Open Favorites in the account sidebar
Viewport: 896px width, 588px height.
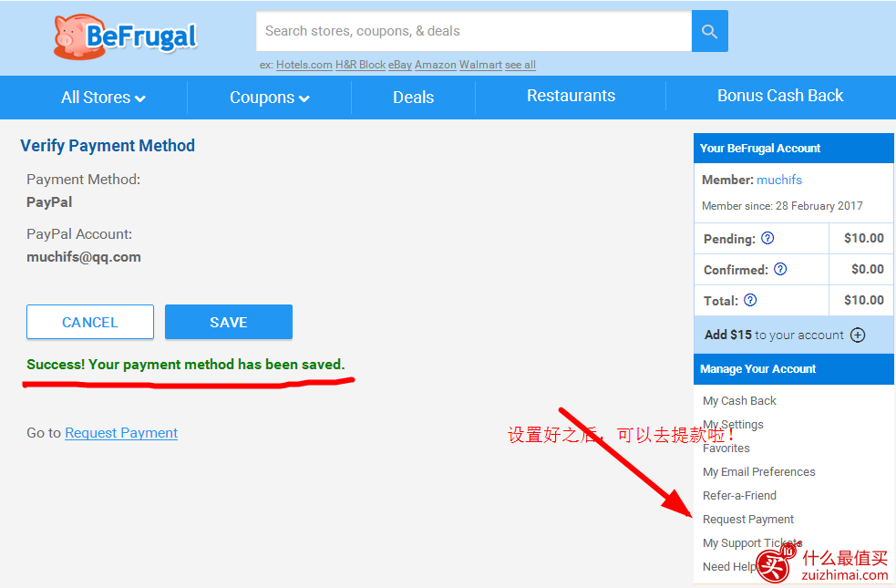pyautogui.click(x=726, y=449)
